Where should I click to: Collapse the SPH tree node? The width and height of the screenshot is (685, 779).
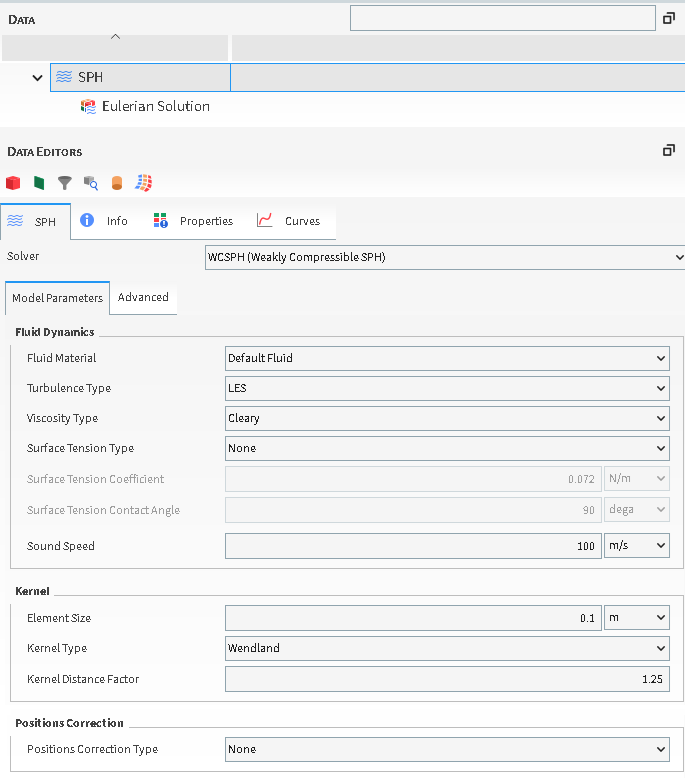pyautogui.click(x=38, y=78)
